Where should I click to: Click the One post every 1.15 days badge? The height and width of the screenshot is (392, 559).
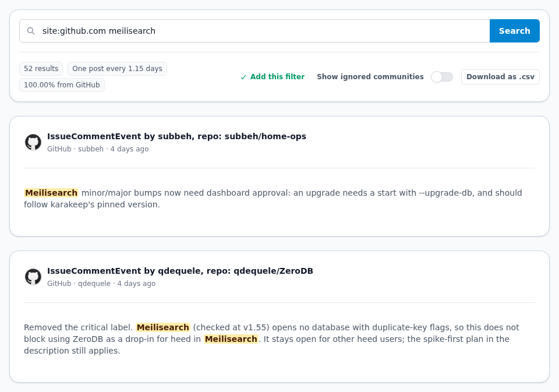[x=117, y=69]
